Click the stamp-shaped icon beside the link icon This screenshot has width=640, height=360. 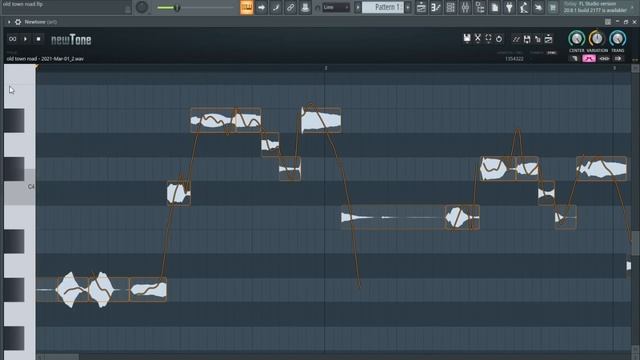pos(305,7)
